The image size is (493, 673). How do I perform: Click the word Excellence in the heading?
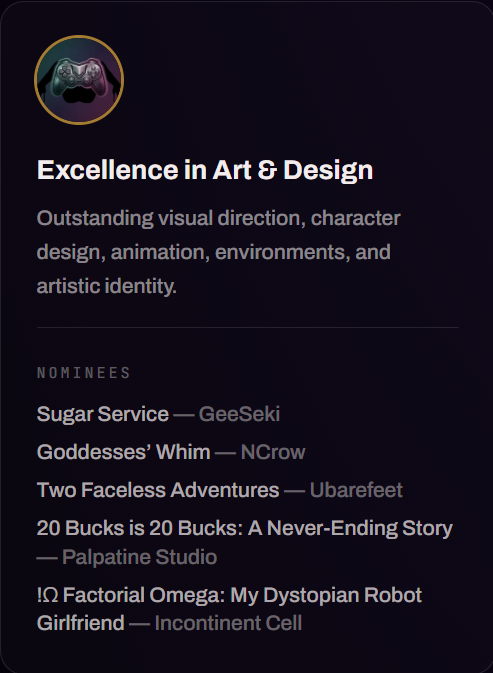click(108, 170)
